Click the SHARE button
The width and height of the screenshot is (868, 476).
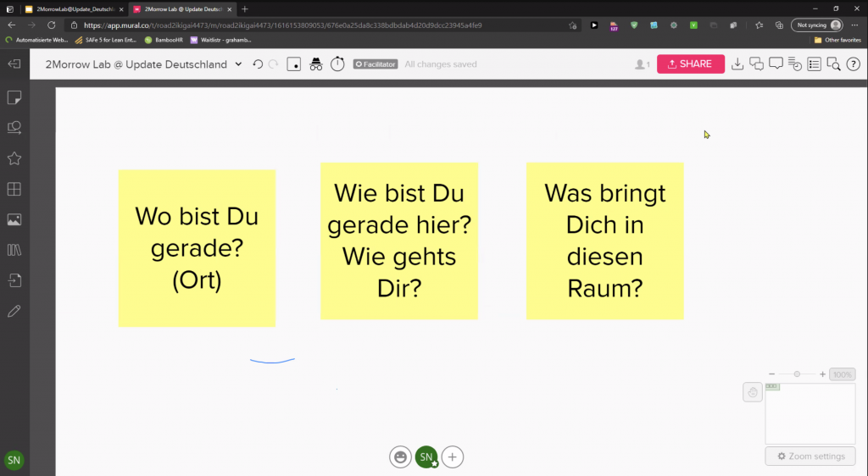(x=691, y=64)
